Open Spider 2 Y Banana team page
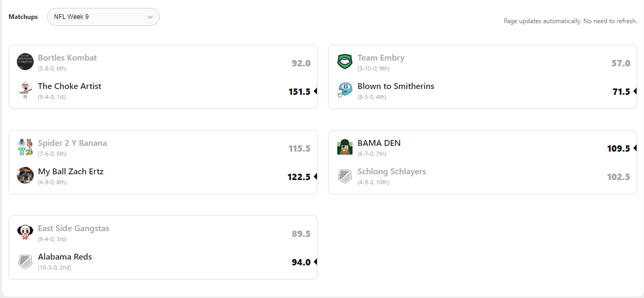The height and width of the screenshot is (298, 644). pos(72,143)
